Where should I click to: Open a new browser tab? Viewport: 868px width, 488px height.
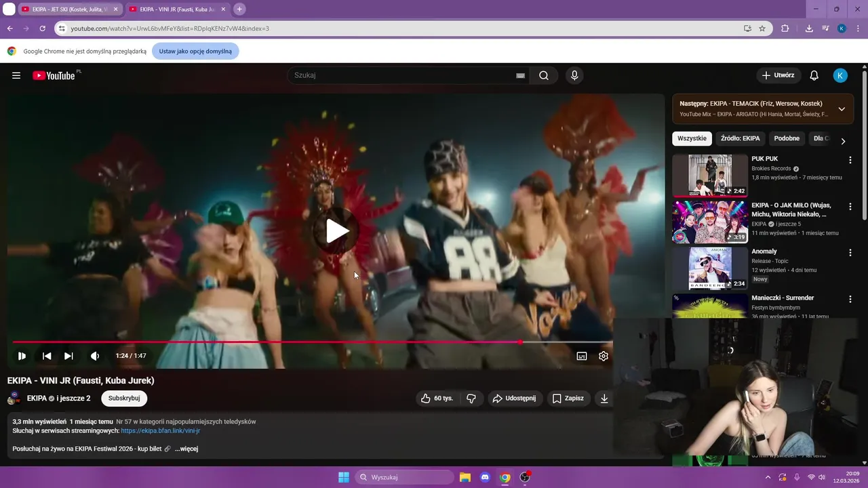click(x=239, y=9)
